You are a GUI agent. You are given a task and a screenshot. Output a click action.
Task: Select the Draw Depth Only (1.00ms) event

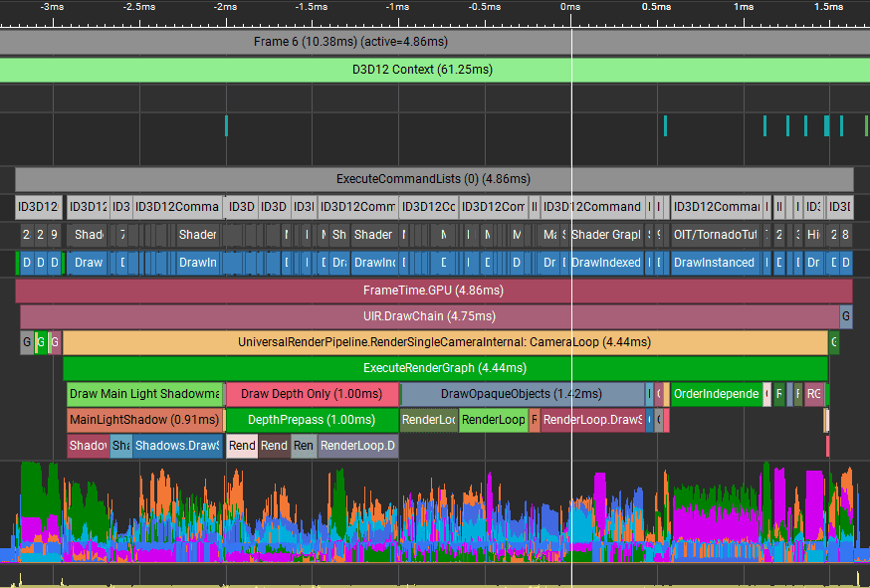coord(312,394)
